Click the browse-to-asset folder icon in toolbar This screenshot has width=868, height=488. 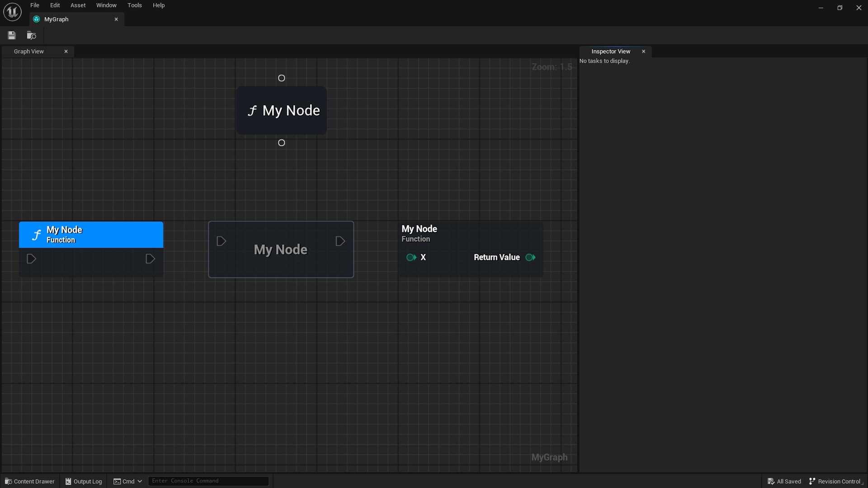click(x=31, y=35)
